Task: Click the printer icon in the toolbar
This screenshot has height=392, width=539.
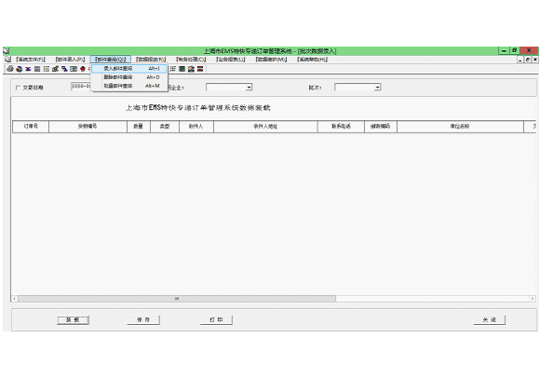Action: [x=10, y=69]
